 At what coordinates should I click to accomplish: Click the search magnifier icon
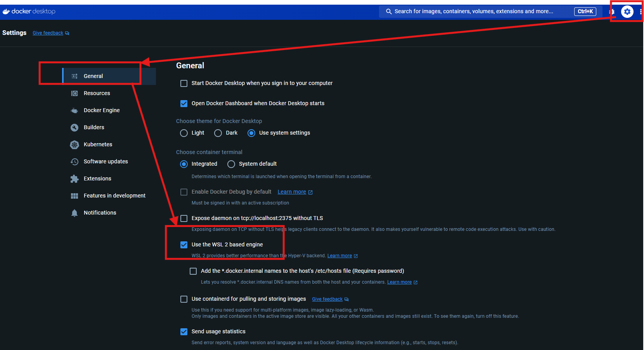click(x=389, y=12)
